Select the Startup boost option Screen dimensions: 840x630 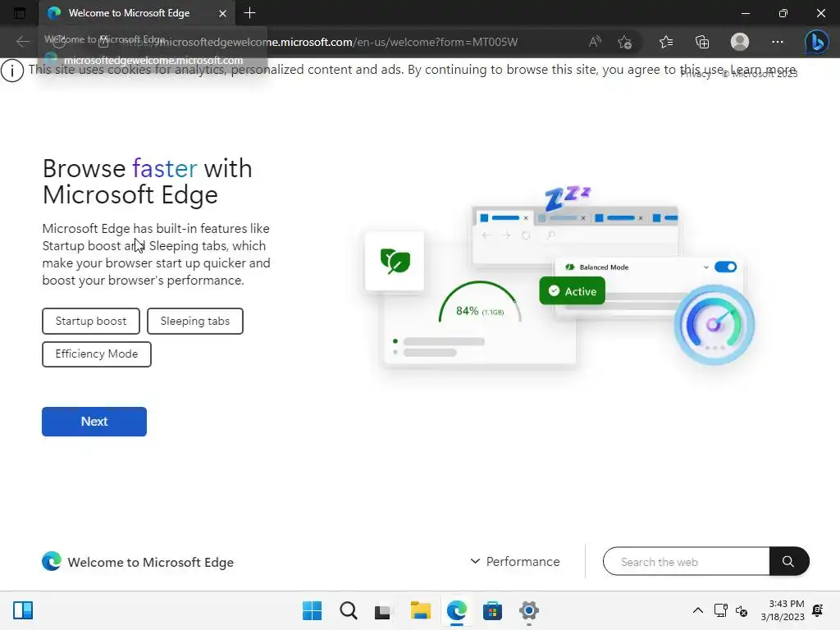point(91,321)
